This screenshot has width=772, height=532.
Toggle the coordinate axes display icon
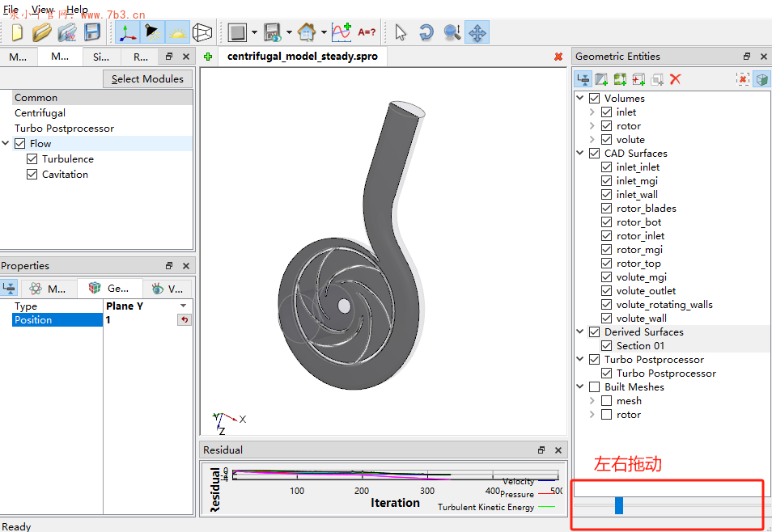pyautogui.click(x=127, y=32)
